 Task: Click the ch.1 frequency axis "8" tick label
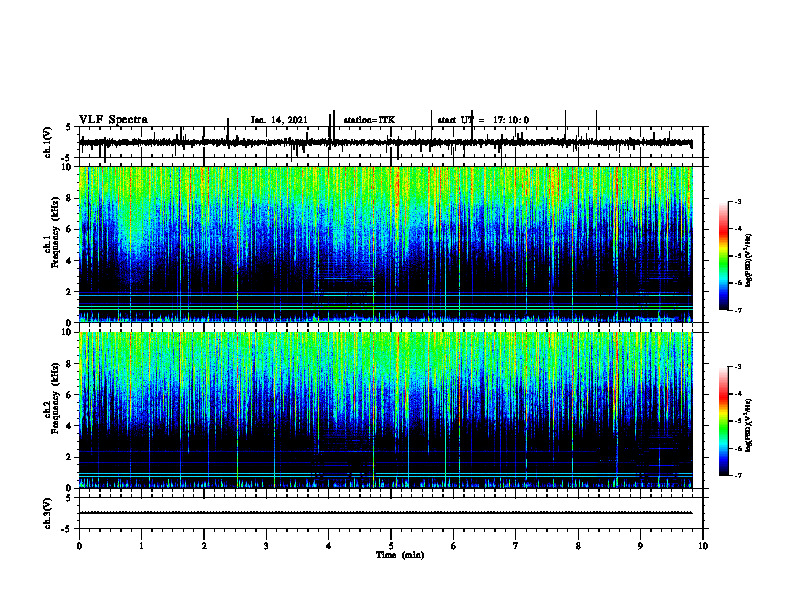pyautogui.click(x=70, y=198)
